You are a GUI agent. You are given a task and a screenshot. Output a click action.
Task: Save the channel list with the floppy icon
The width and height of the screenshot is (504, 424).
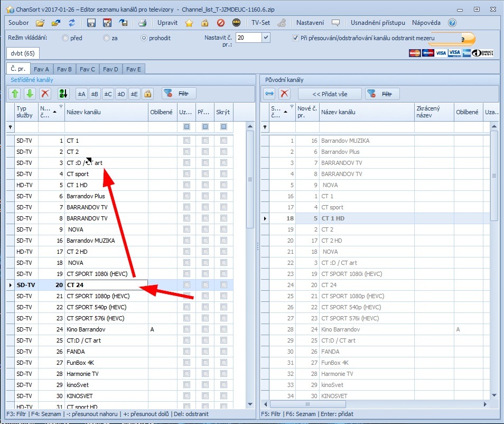[91, 23]
